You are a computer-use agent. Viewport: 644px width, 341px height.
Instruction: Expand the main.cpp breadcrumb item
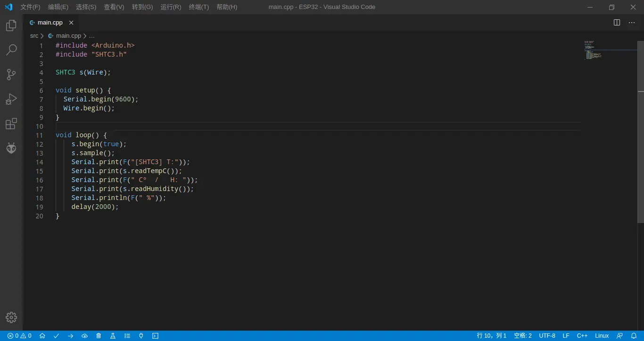[x=68, y=36]
